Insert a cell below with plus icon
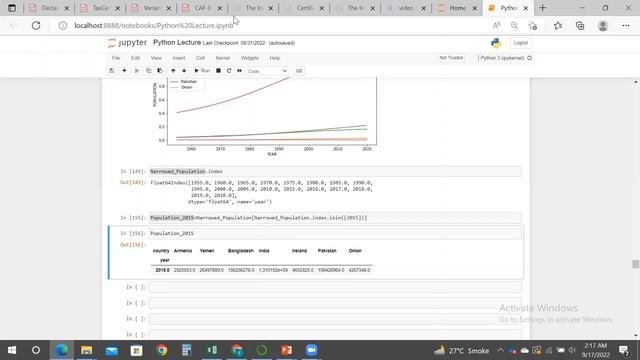The image size is (640, 360). point(124,71)
